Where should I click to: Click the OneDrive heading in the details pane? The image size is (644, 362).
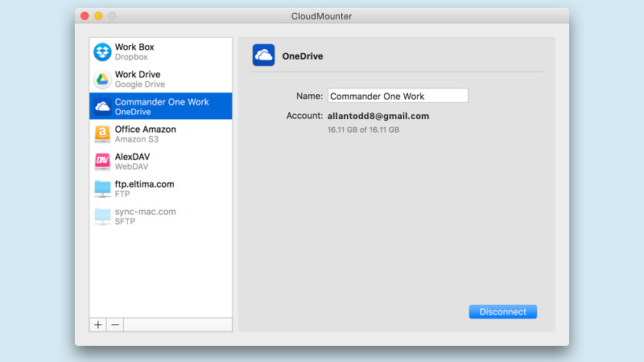(x=303, y=56)
